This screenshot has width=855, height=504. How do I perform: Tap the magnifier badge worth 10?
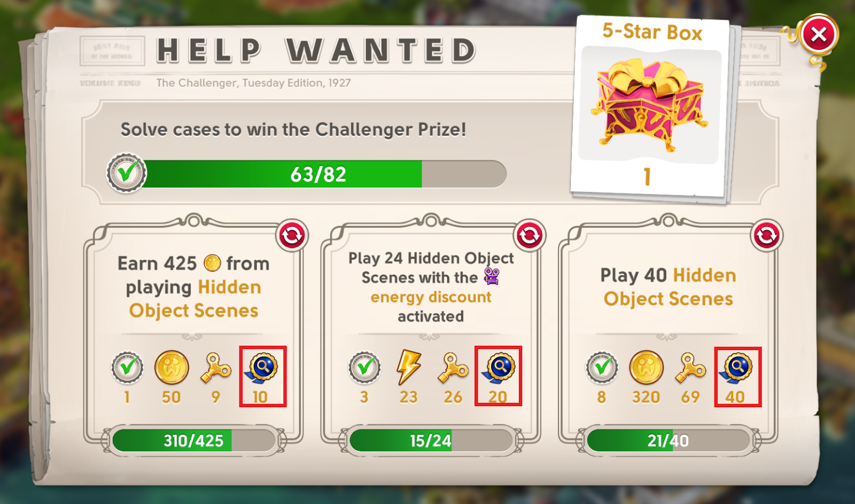coord(262,368)
